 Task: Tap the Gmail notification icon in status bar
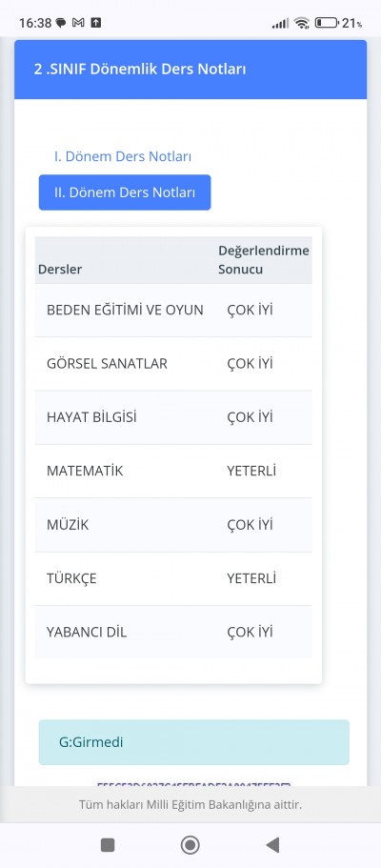[x=78, y=23]
